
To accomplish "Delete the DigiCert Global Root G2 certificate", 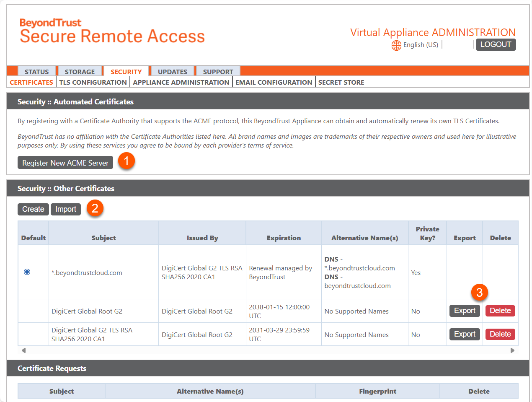I will (x=500, y=311).
